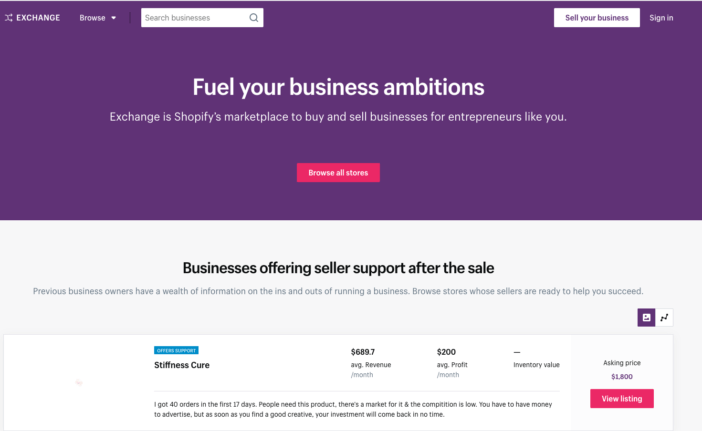The height and width of the screenshot is (431, 702).
Task: Click the $1,800 asking price
Action: (621, 377)
